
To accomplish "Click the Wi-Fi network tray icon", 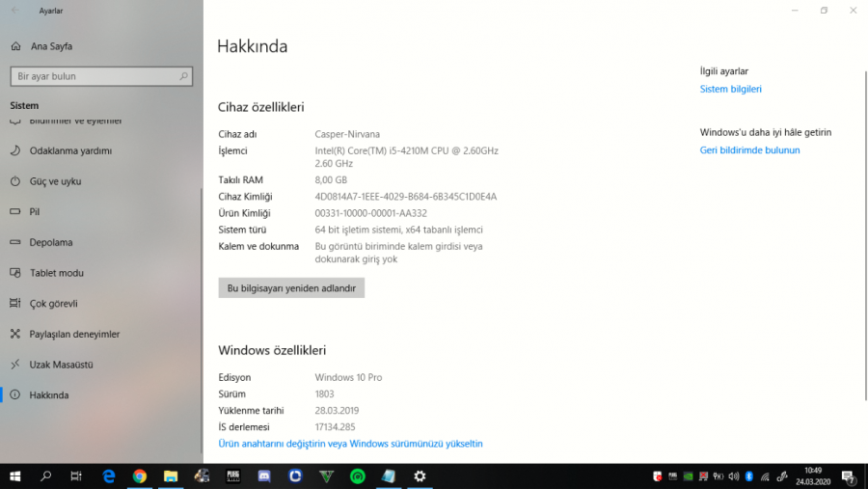I will click(x=765, y=476).
